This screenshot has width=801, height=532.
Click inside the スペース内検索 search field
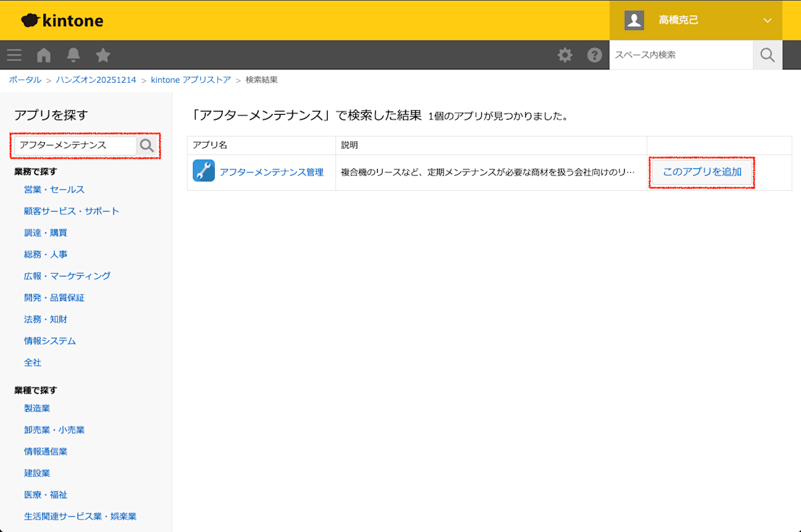pos(681,55)
